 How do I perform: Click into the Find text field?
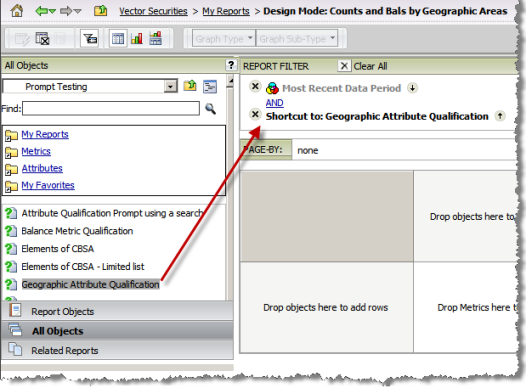[111, 109]
